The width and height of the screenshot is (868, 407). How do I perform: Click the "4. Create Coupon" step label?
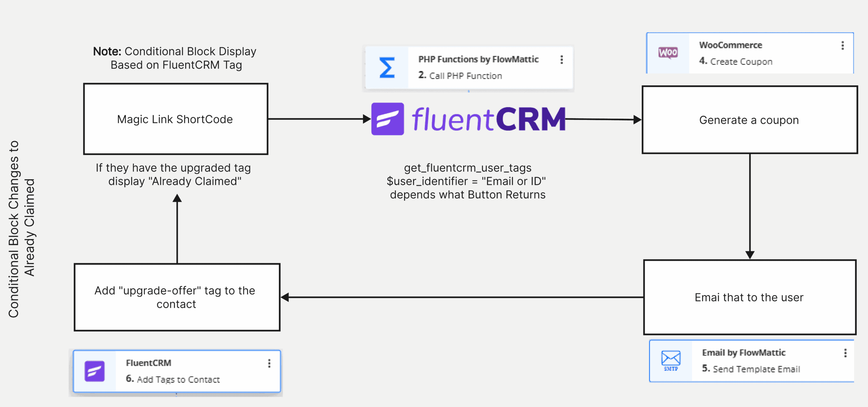736,61
